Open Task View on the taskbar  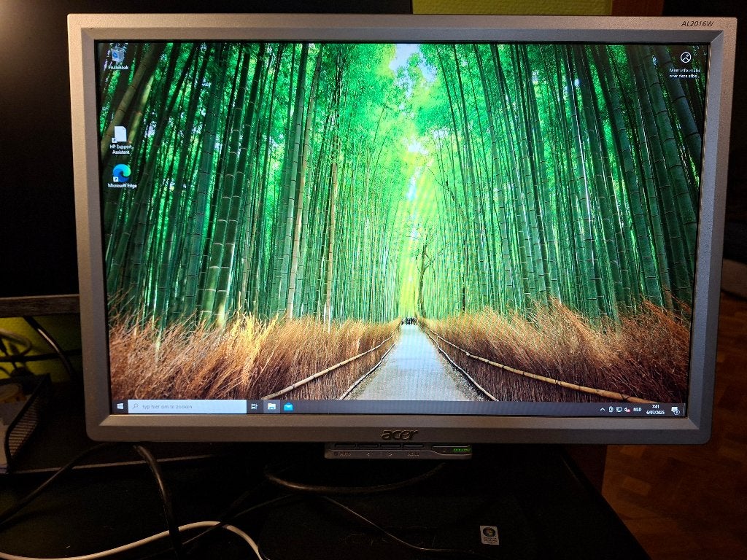point(255,407)
